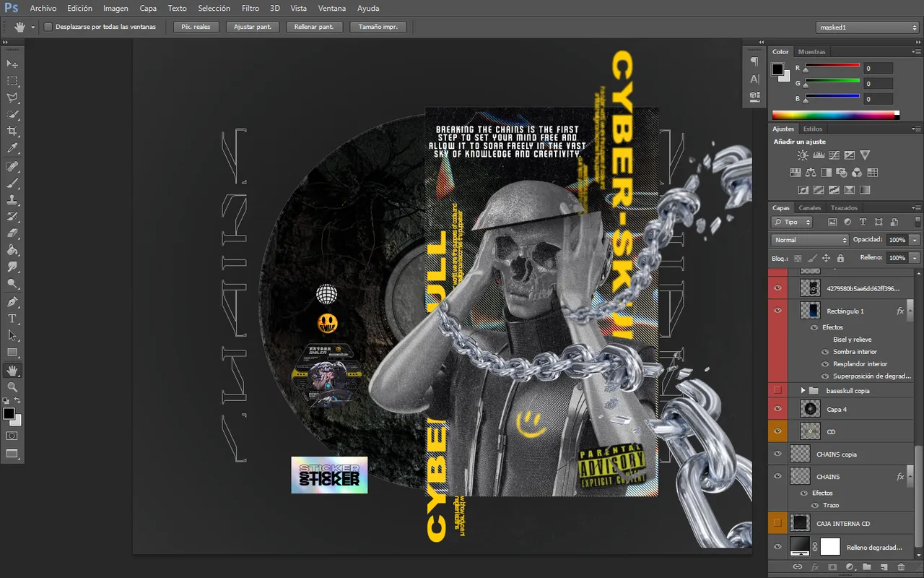The width and height of the screenshot is (924, 578).
Task: Click the delete layer trash icon
Action: coord(901,567)
